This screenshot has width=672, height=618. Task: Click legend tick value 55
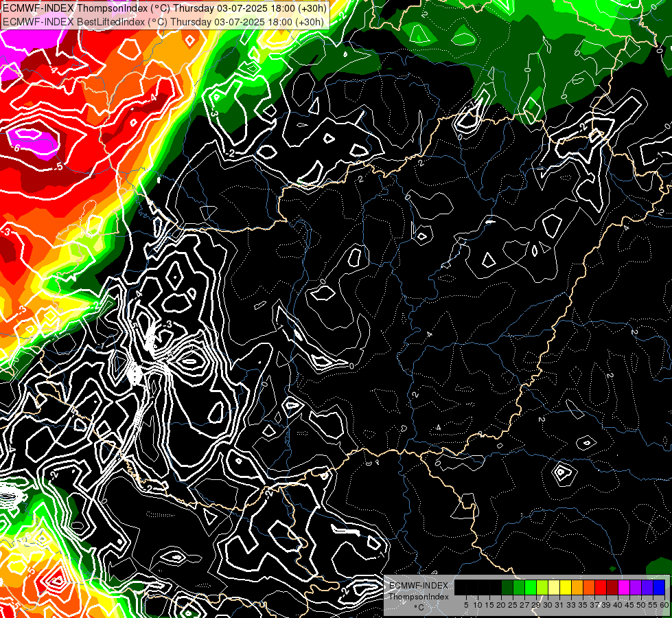tap(653, 605)
